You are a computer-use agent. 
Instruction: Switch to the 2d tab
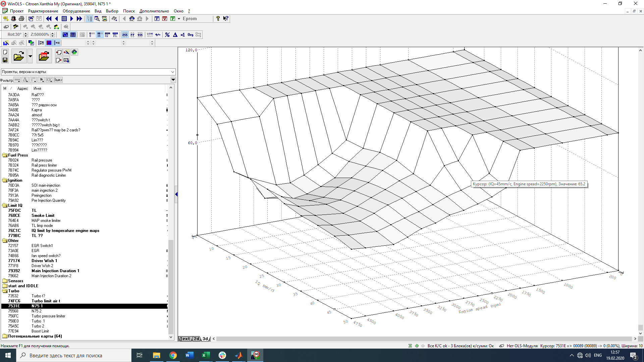tap(197, 339)
